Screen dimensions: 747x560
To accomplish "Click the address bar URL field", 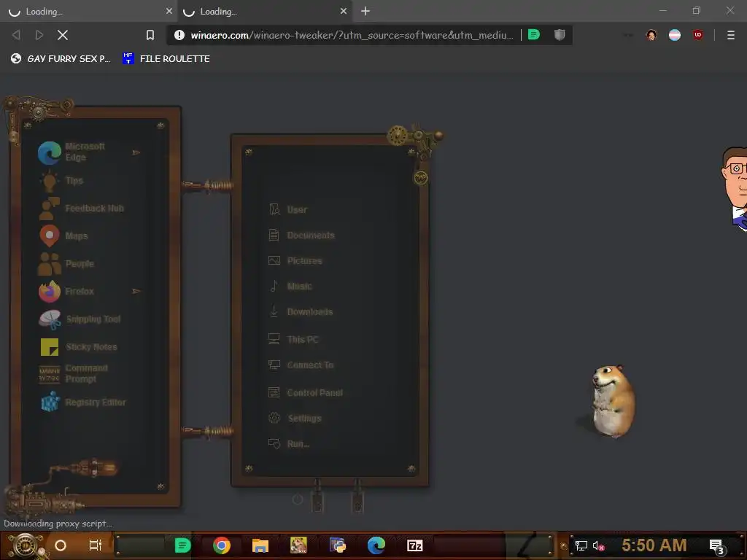I will pyautogui.click(x=352, y=35).
